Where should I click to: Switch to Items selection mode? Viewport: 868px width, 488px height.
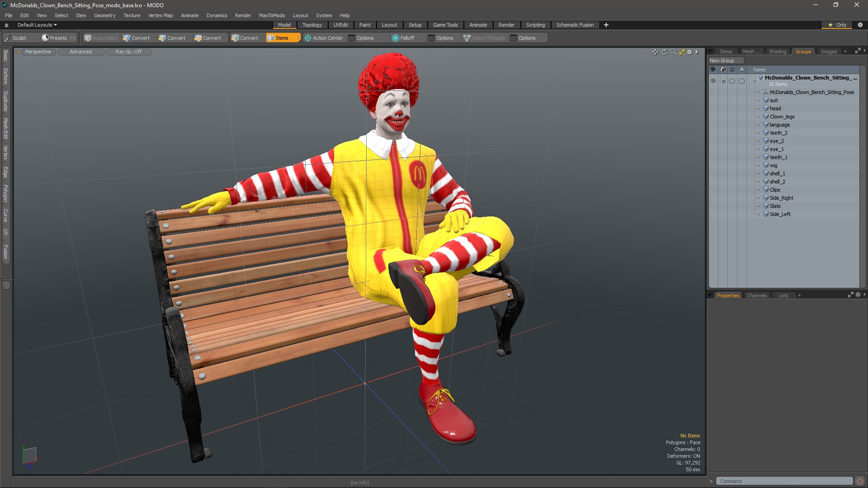pyautogui.click(x=281, y=38)
